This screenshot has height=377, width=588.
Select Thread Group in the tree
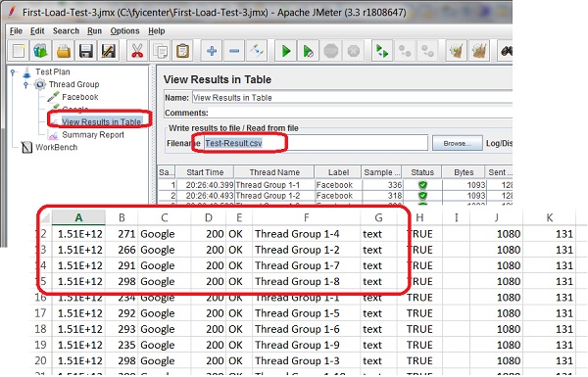pos(73,84)
